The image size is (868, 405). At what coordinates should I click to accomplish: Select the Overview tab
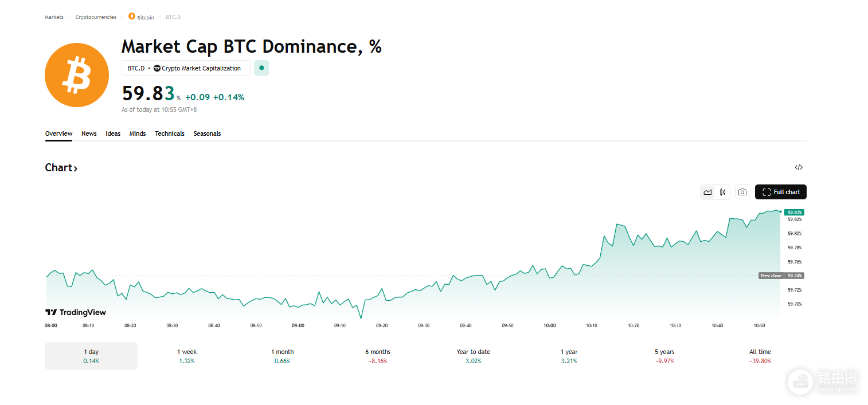(59, 133)
